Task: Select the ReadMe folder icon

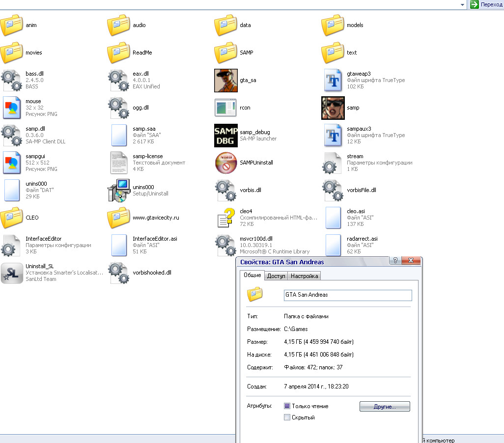Action: tap(118, 53)
